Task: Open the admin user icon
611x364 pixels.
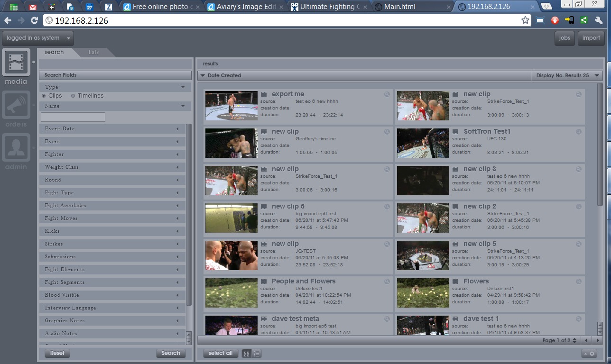Action: point(16,148)
